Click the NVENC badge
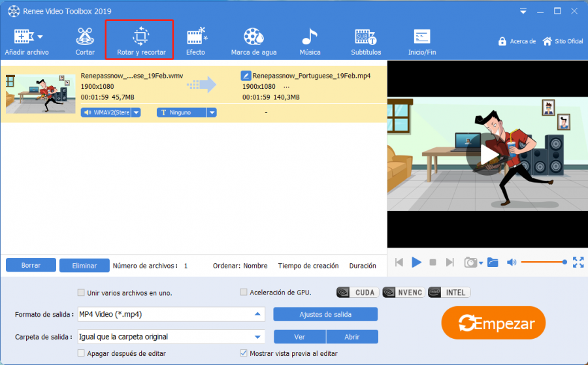The width and height of the screenshot is (588, 365). tap(404, 293)
